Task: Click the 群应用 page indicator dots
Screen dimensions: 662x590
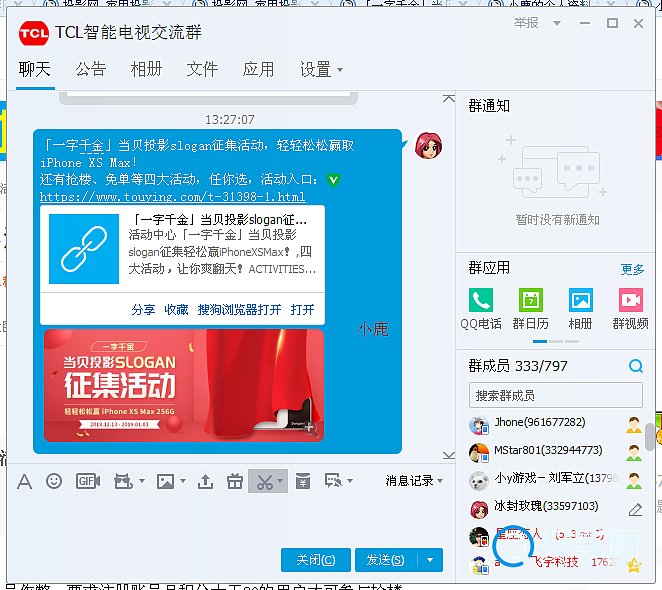Action: click(556, 341)
